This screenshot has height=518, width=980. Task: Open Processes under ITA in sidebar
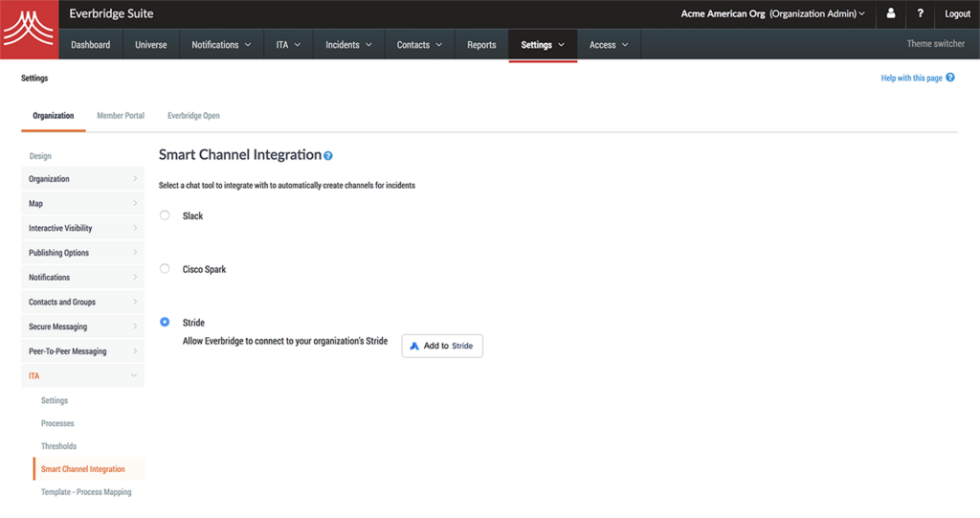[57, 423]
